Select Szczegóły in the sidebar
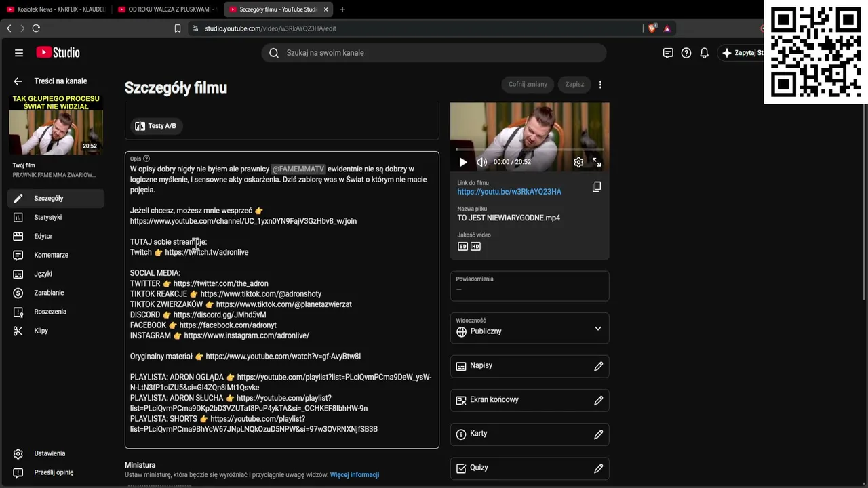 [56, 199]
